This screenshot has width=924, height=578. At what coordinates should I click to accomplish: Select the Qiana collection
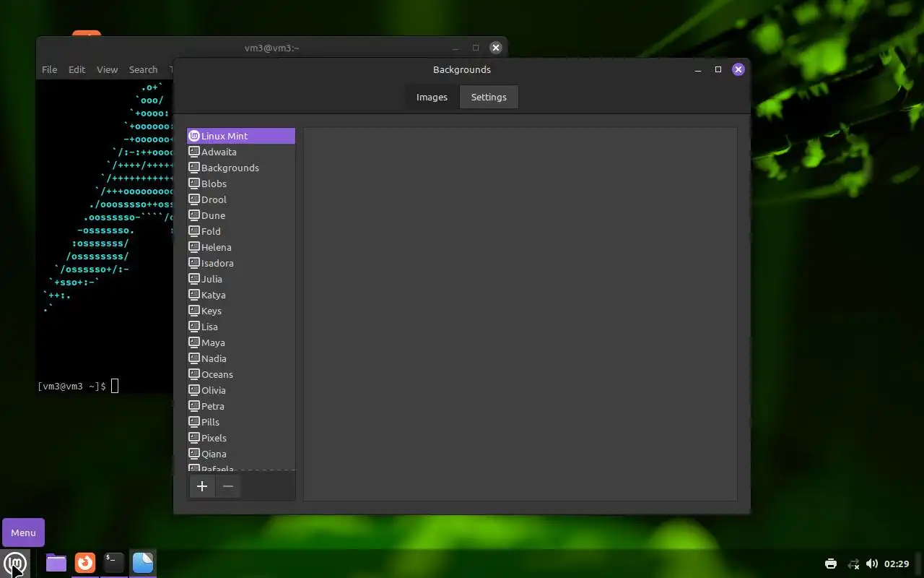[x=241, y=454]
